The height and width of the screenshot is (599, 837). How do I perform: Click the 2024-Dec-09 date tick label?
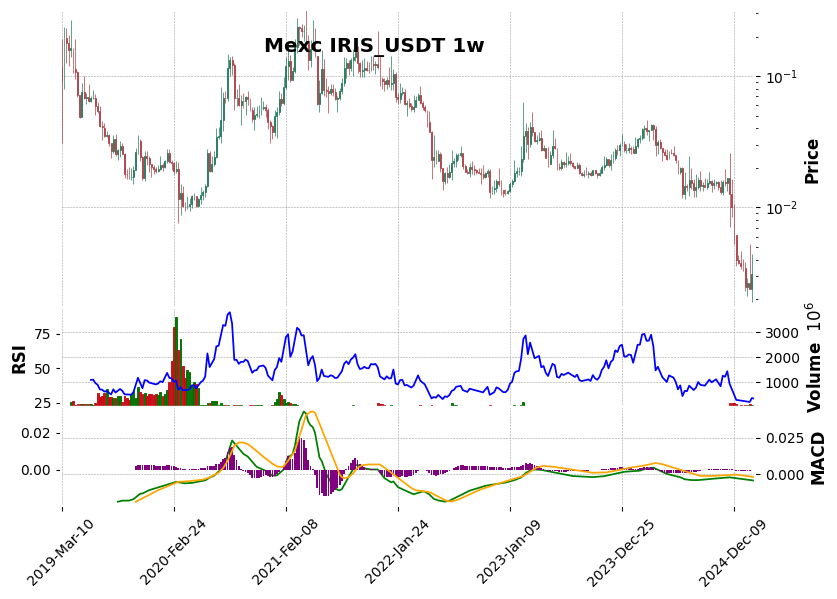[x=732, y=553]
